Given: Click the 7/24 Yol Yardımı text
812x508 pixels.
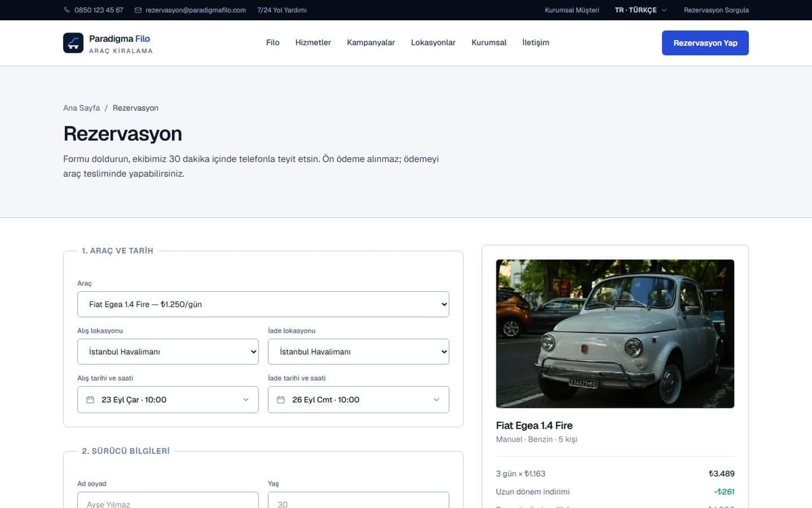Looking at the screenshot, I should (x=282, y=10).
